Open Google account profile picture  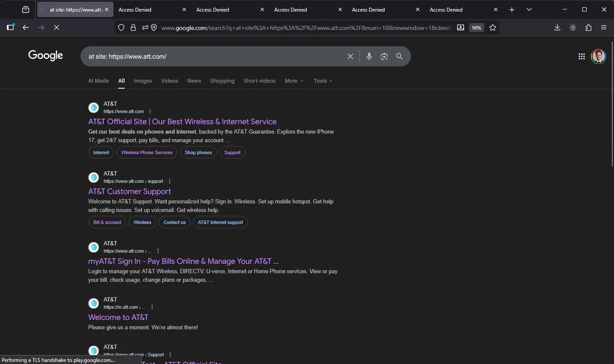click(x=599, y=57)
